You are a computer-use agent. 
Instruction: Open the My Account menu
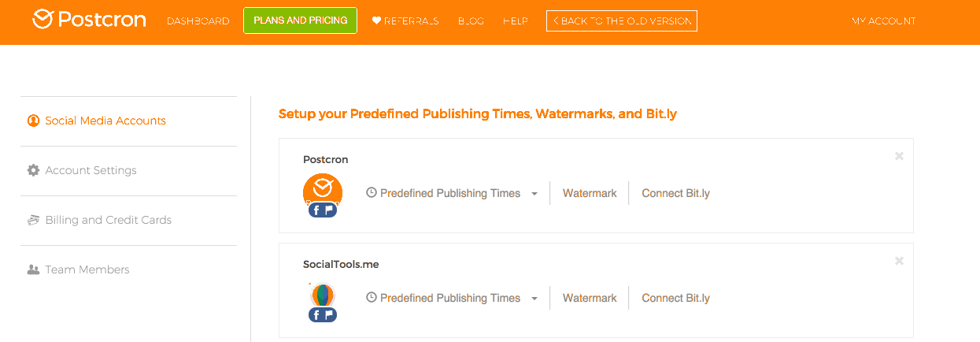(883, 21)
